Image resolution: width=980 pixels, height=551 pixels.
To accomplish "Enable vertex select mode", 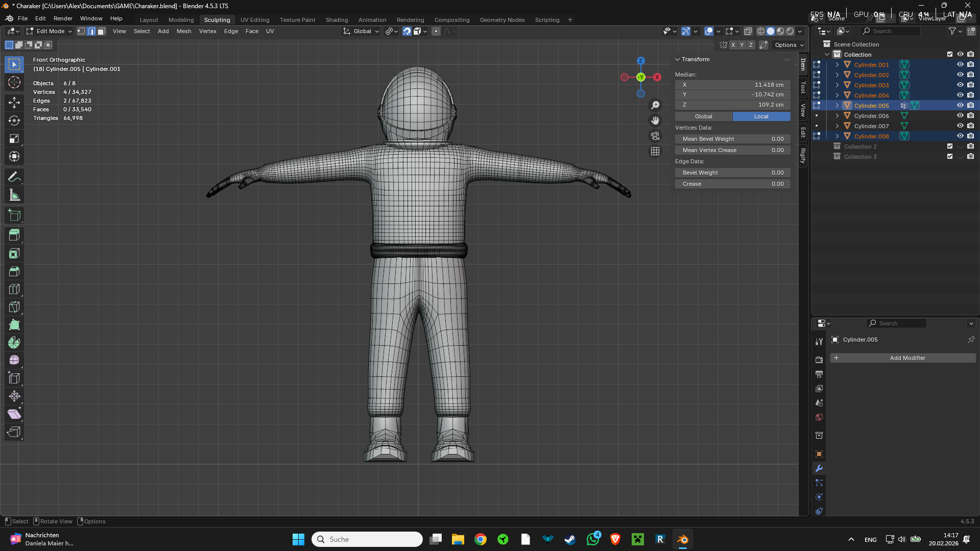I will [x=81, y=31].
